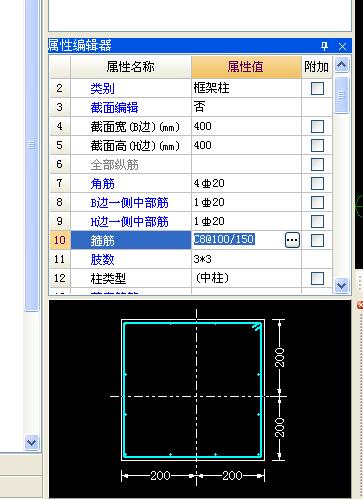Select the 截面编辑 property row
363x500 pixels.
coord(191,107)
